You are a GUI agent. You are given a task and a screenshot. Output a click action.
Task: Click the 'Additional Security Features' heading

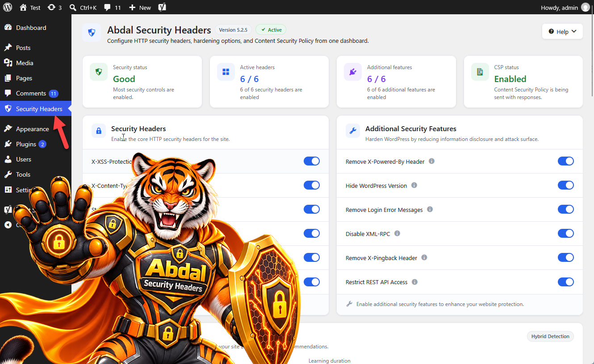pyautogui.click(x=411, y=128)
